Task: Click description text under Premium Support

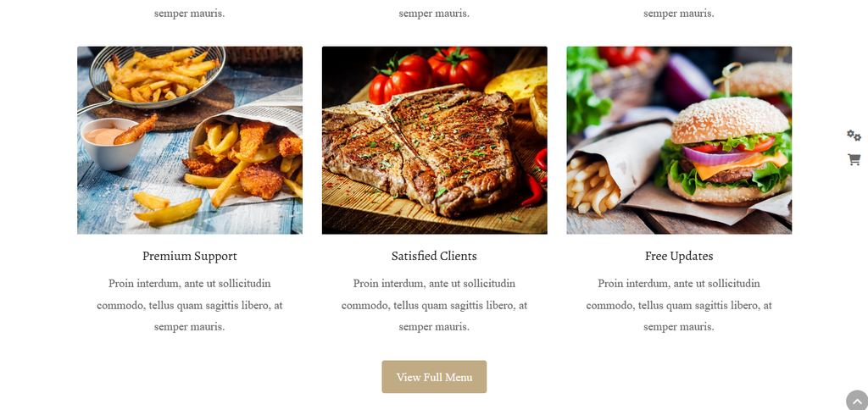Action: (x=190, y=305)
